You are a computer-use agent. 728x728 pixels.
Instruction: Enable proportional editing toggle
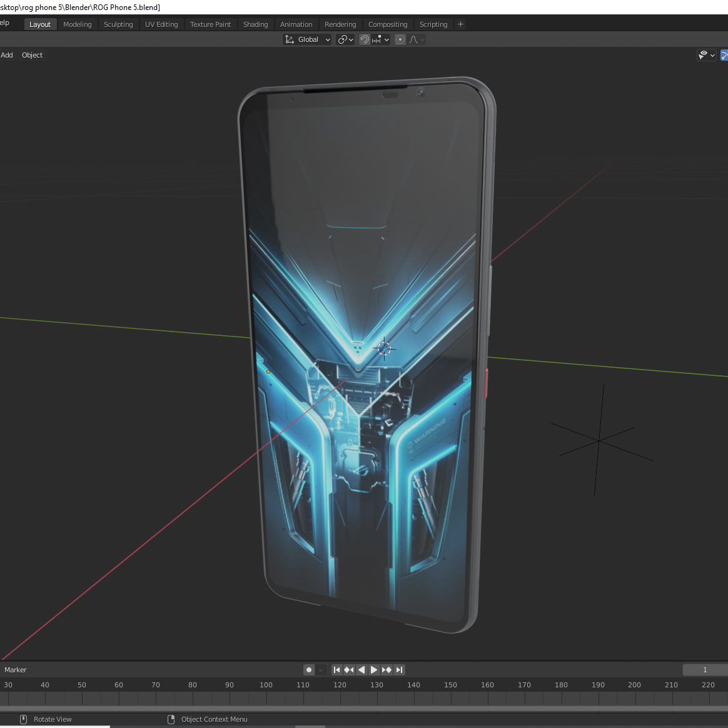(x=400, y=39)
